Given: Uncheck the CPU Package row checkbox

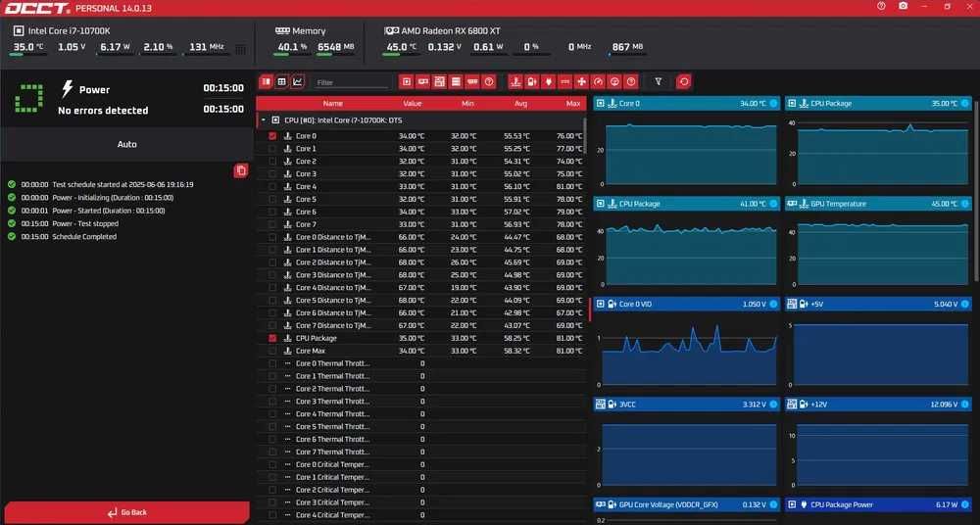Looking at the screenshot, I should click(272, 338).
